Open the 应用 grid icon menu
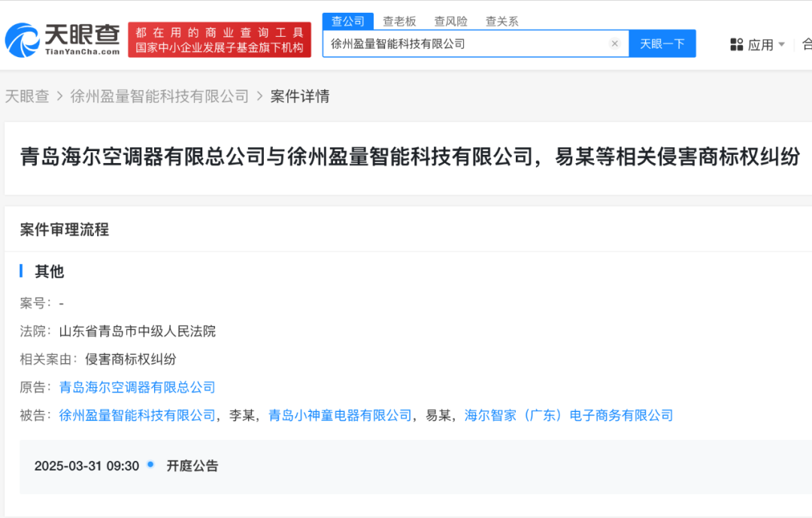The width and height of the screenshot is (812, 518). pyautogui.click(x=736, y=44)
